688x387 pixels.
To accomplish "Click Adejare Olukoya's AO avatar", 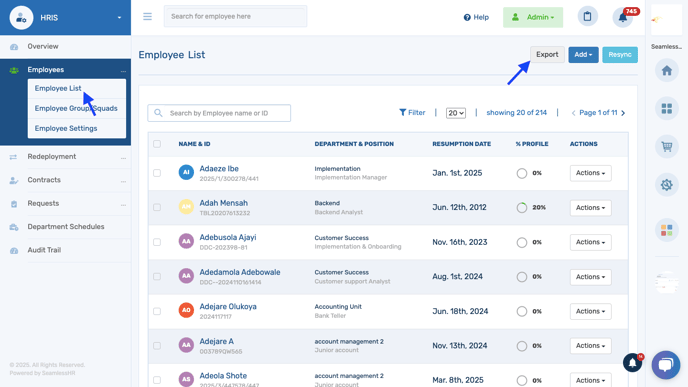I will tap(186, 310).
